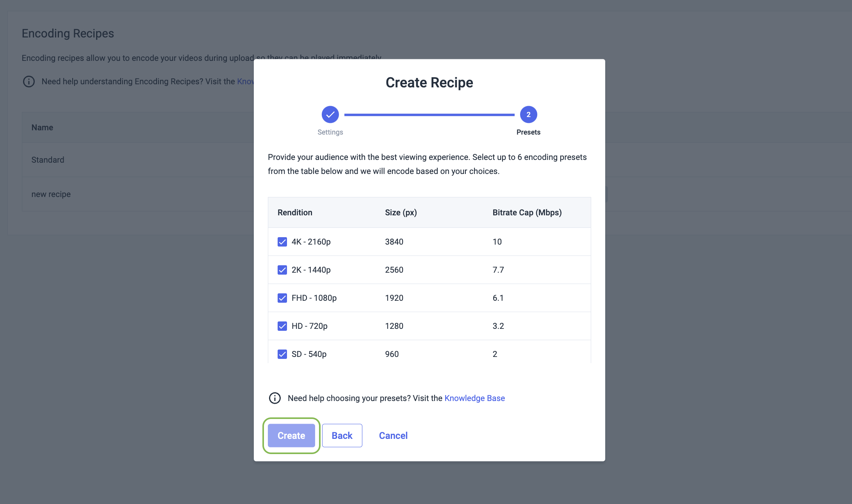Uncheck the 2K - 1440p rendition

(x=282, y=270)
